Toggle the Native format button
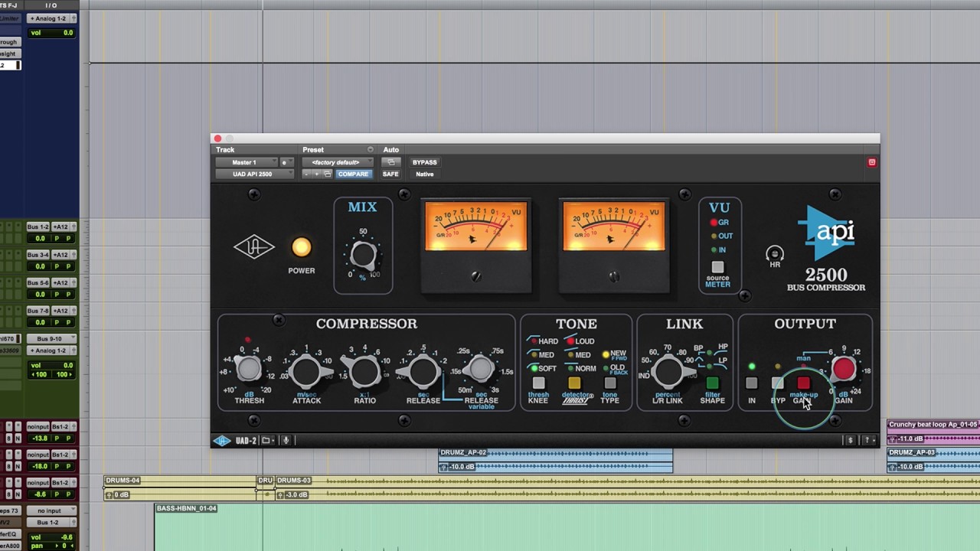The image size is (980, 551). pyautogui.click(x=424, y=174)
